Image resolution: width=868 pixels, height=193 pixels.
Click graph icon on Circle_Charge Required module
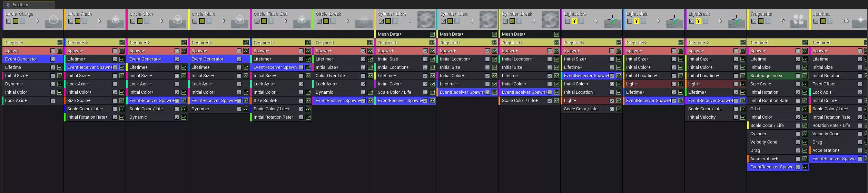[60, 43]
